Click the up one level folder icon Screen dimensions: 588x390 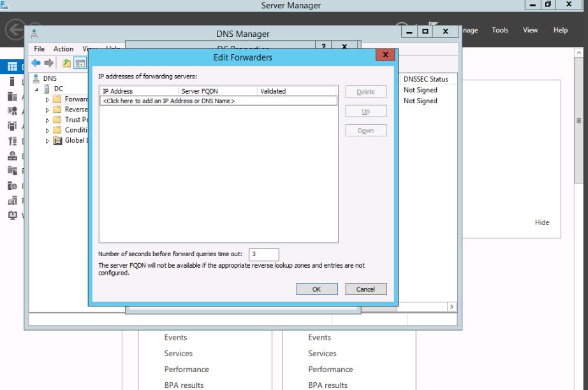(66, 63)
